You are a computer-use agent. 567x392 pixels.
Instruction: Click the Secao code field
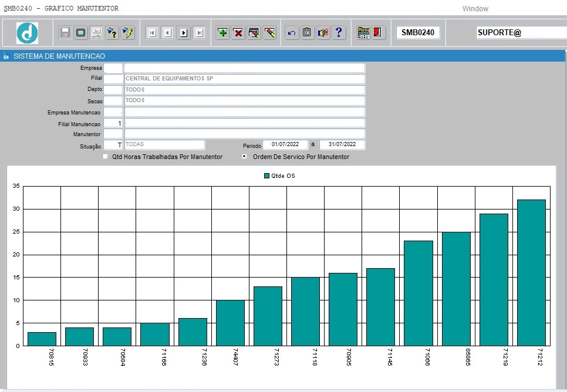pos(113,100)
